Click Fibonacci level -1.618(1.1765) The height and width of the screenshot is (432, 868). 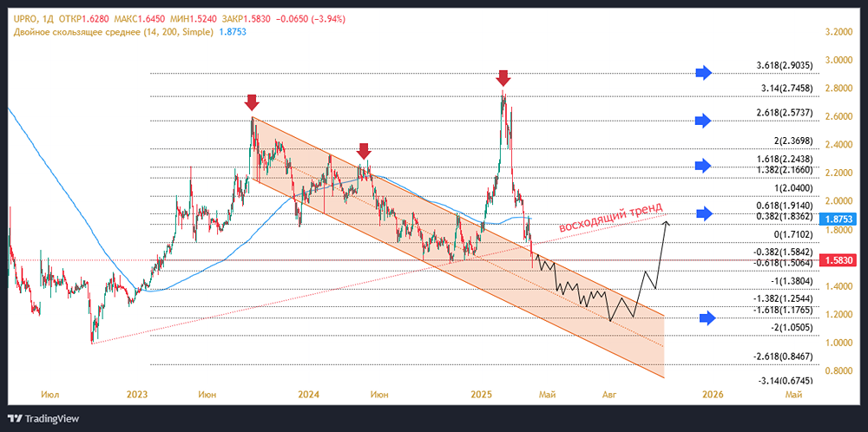coord(783,311)
